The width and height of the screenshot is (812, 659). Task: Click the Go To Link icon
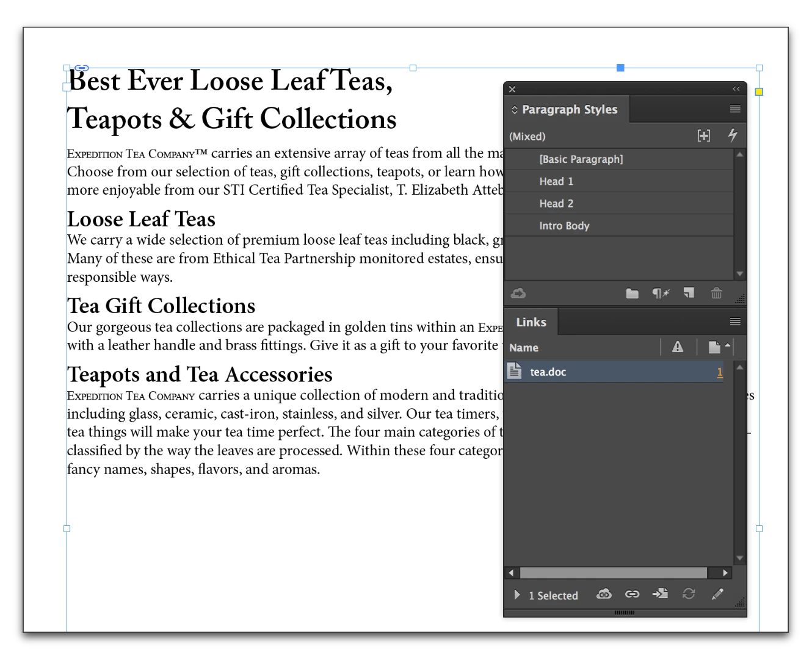coord(660,594)
